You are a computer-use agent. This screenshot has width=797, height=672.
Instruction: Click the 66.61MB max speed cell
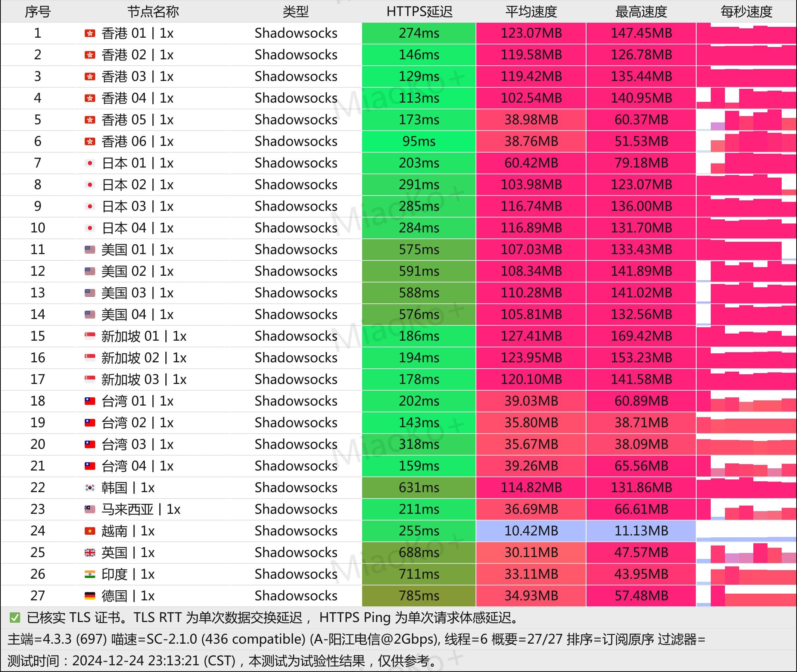point(641,509)
